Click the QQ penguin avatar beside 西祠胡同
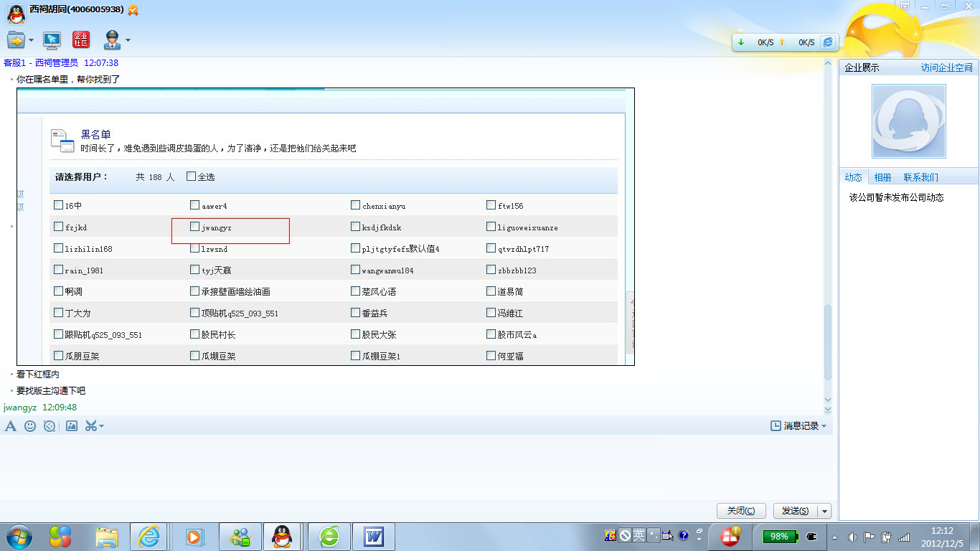 point(16,14)
